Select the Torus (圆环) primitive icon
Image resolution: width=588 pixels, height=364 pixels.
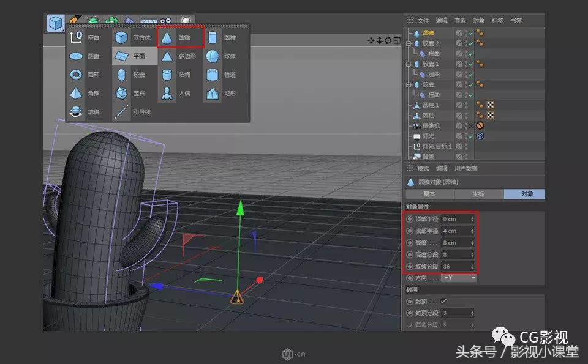[75, 74]
